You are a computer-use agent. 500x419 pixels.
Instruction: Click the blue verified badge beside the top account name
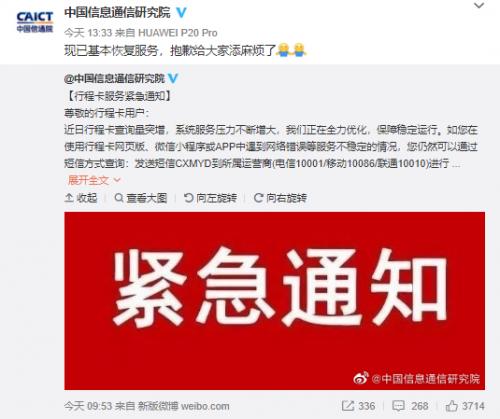(181, 13)
